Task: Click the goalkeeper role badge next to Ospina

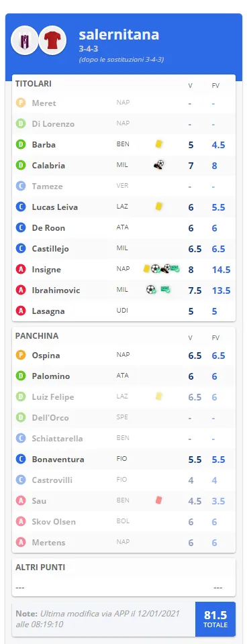Action: pyautogui.click(x=21, y=356)
